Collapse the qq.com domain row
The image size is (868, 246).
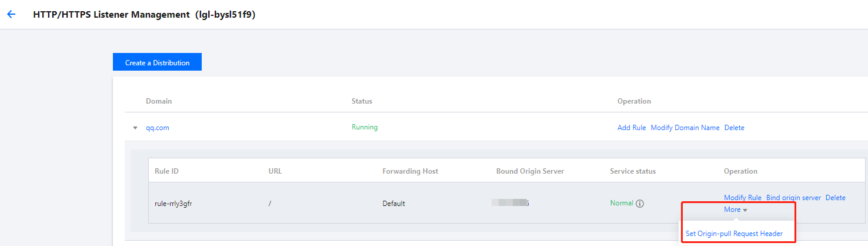coord(135,128)
